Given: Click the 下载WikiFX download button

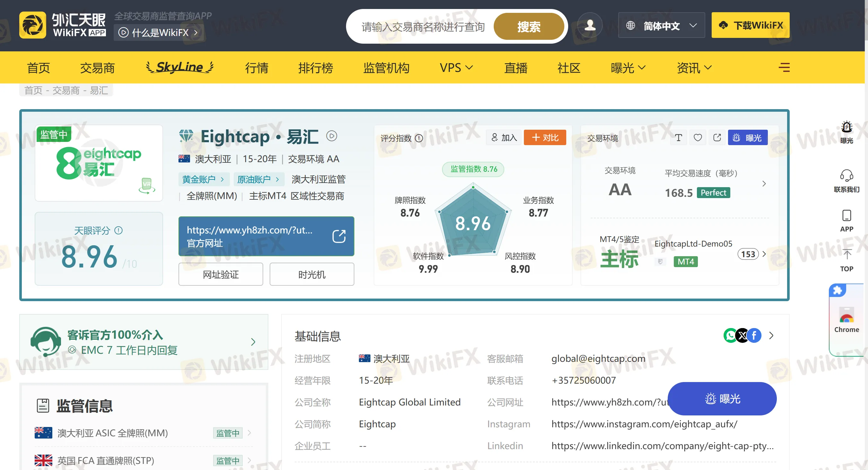Looking at the screenshot, I should pos(751,25).
